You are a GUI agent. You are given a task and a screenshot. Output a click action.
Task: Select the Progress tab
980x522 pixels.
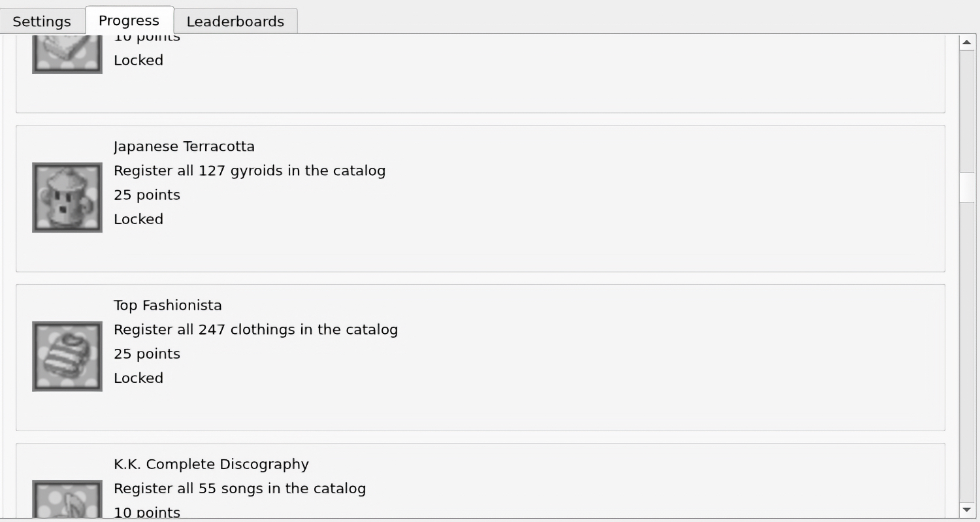coord(129,20)
